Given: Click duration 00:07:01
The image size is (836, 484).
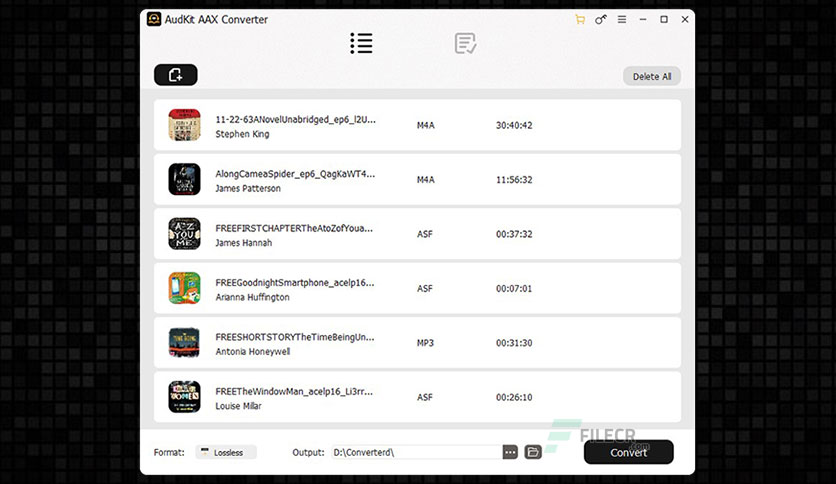Looking at the screenshot, I should click(514, 288).
